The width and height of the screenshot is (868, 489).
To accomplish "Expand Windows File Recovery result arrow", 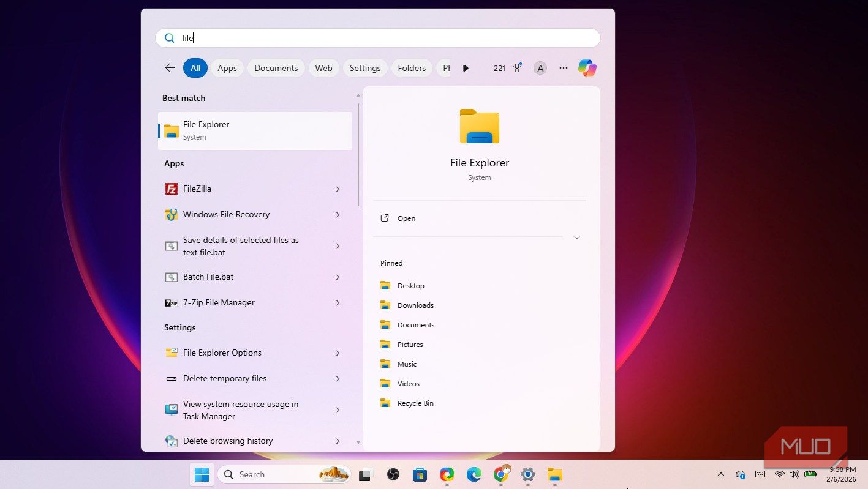I will [338, 215].
